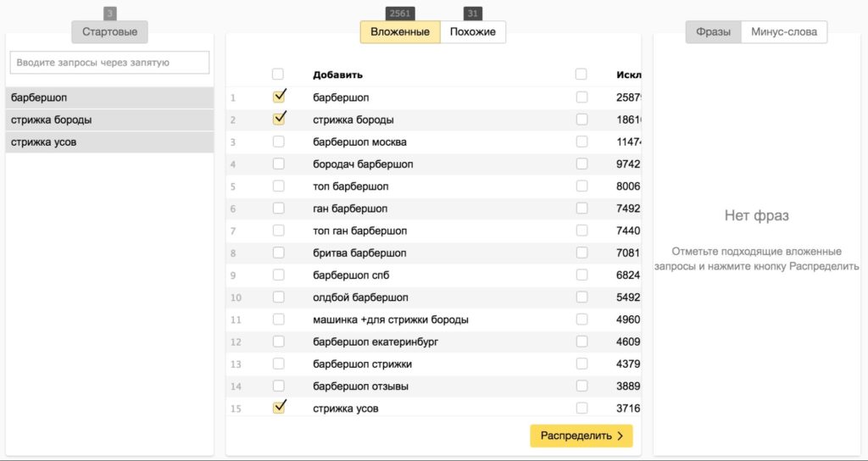Screen dimensions: 868x461
Task: Check the add checkbox for барбершоп москва
Action: point(278,142)
